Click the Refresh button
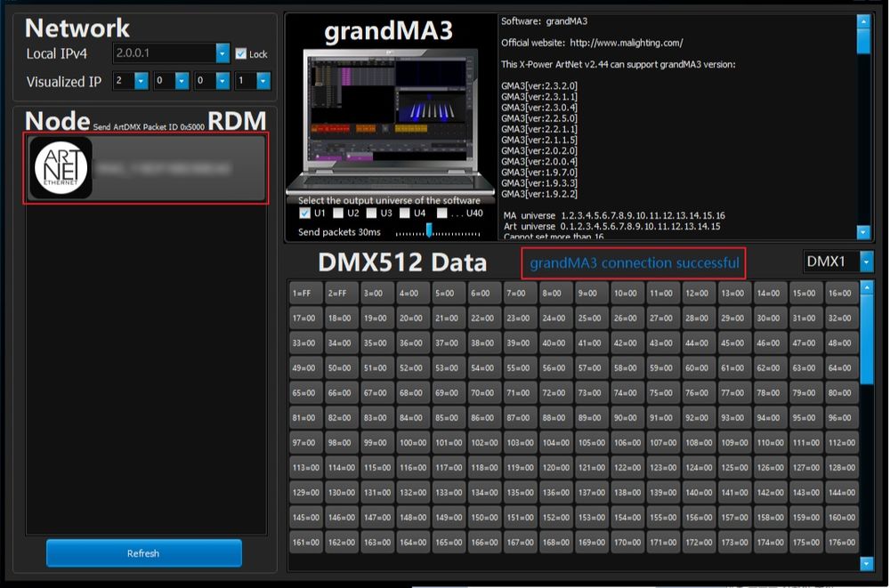Image resolution: width=890 pixels, height=588 pixels. click(143, 552)
